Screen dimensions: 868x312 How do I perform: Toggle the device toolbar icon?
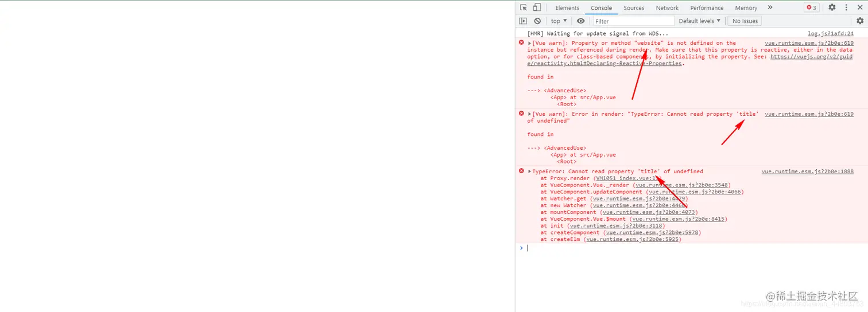(x=537, y=7)
